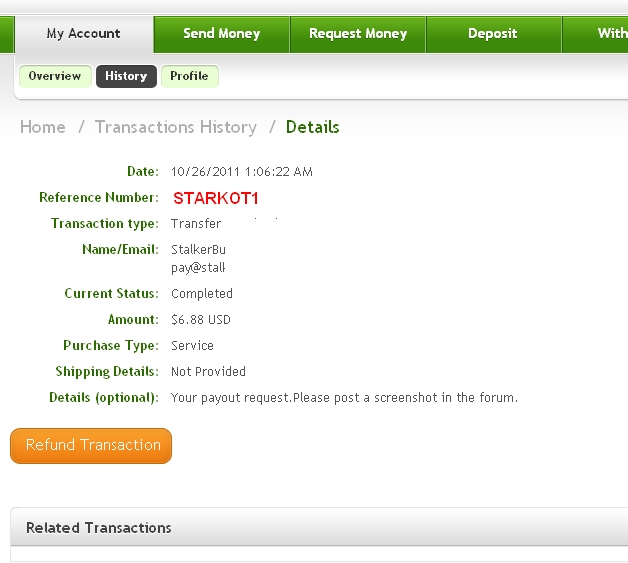Click the pay@stall email address
The image size is (628, 563).
tap(198, 268)
